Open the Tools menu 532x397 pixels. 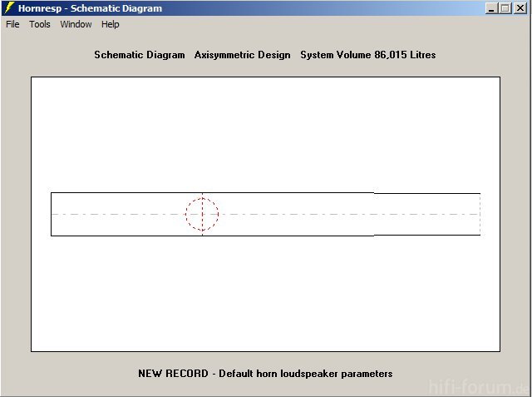40,24
